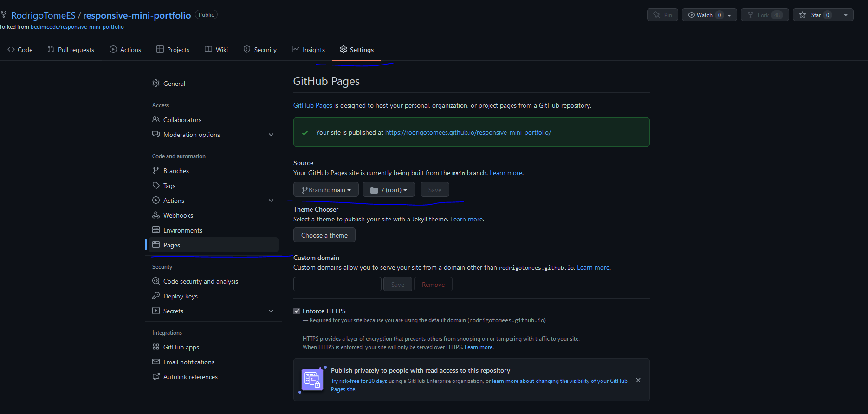Screen dimensions: 868x414
Task: Click the sidebar Actions play icon
Action: [x=156, y=200]
